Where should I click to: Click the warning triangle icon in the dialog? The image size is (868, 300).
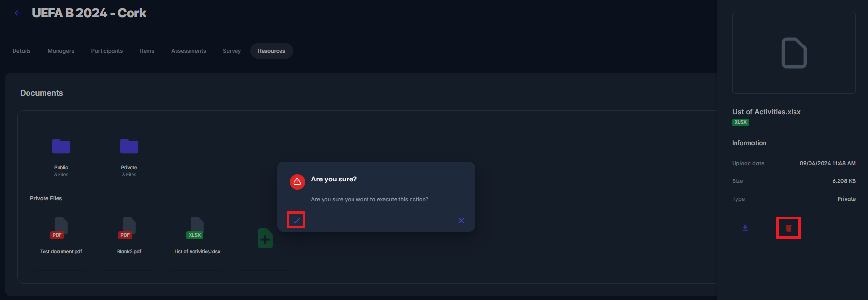click(297, 181)
